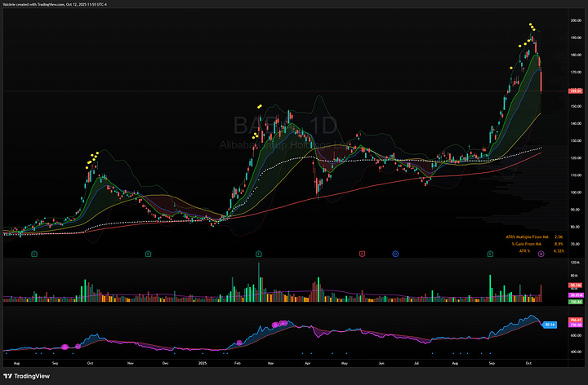Click the Feb label on time axis

237,363
